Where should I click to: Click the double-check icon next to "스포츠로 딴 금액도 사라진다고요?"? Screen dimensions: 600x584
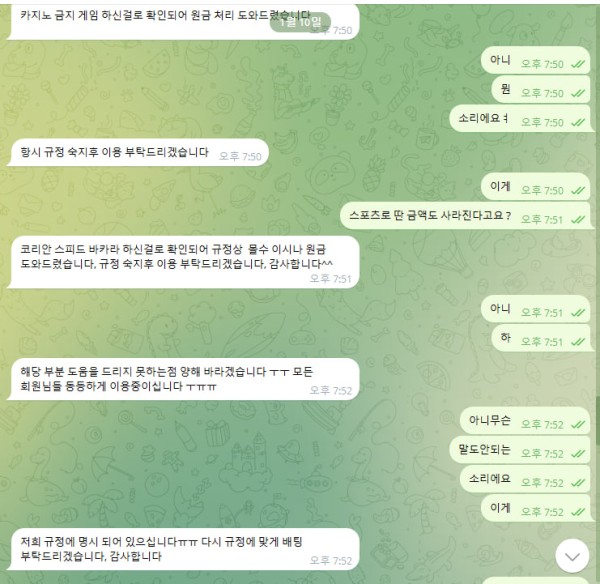click(578, 220)
